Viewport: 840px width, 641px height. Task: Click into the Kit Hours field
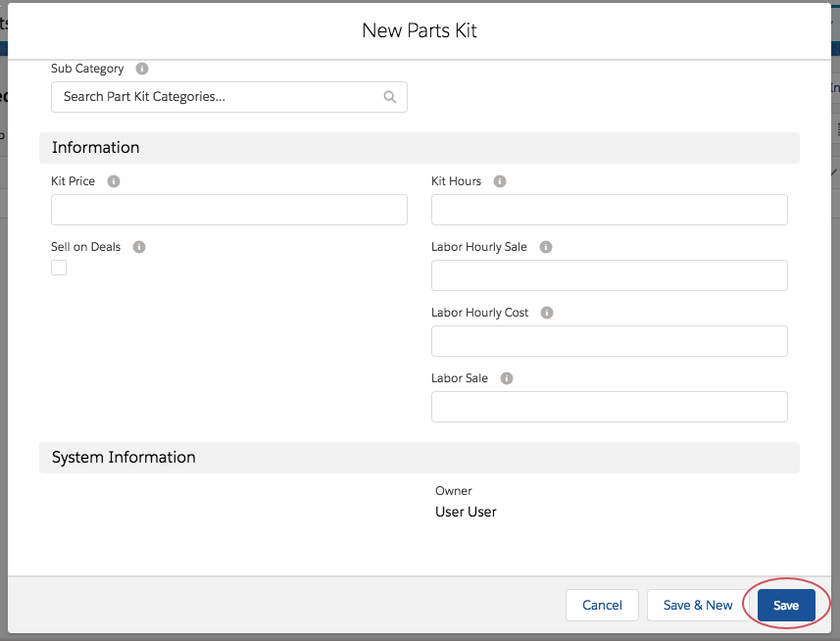[x=610, y=210]
